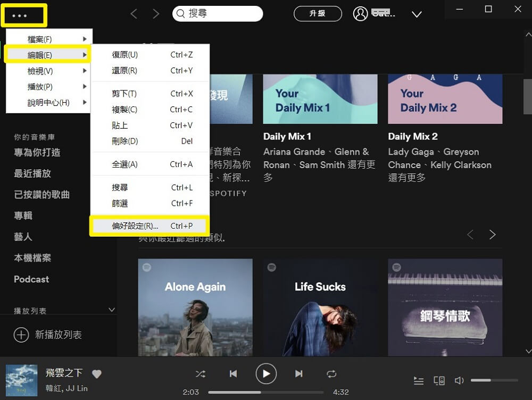Choose 搜尋 Ctrl+L entry in the edit menu
The height and width of the screenshot is (400, 532).
(x=149, y=188)
